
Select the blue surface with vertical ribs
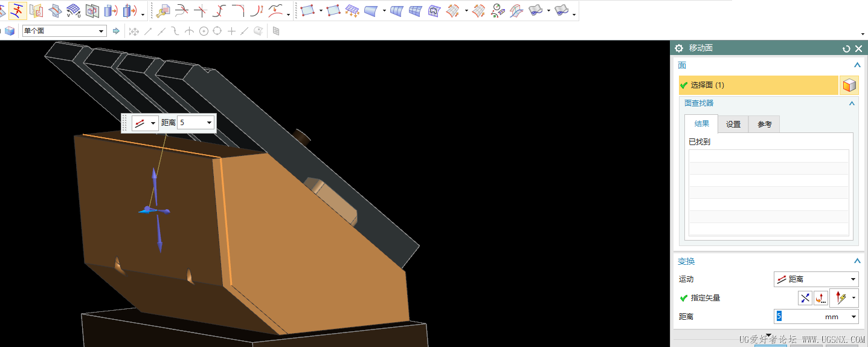[396, 10]
